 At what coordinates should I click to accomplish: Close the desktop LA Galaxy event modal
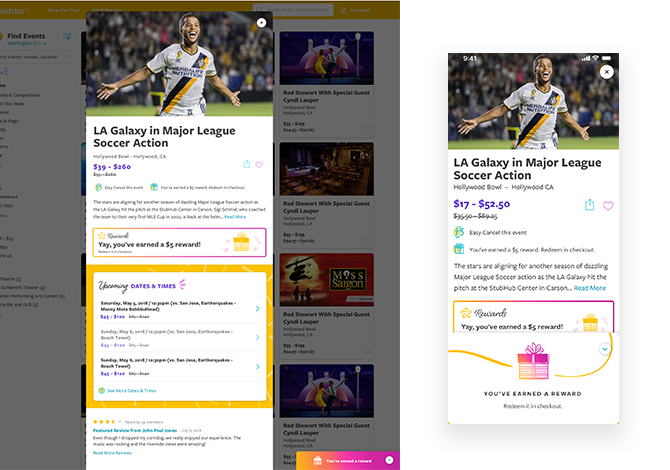[x=261, y=23]
